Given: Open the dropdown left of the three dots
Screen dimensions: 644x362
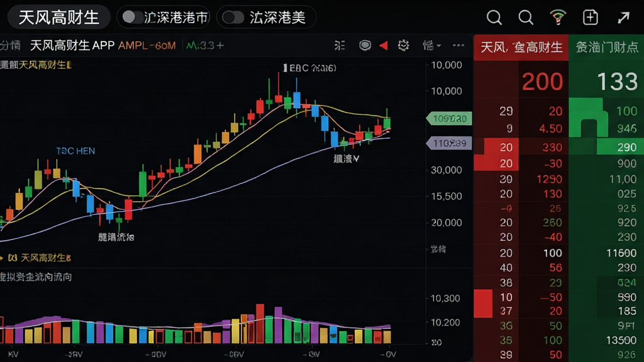Looking at the screenshot, I should [431, 45].
